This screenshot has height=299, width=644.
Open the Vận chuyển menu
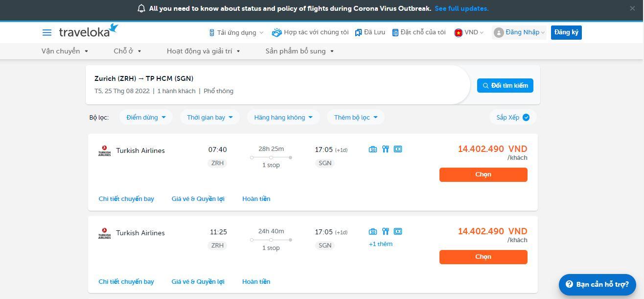(65, 51)
